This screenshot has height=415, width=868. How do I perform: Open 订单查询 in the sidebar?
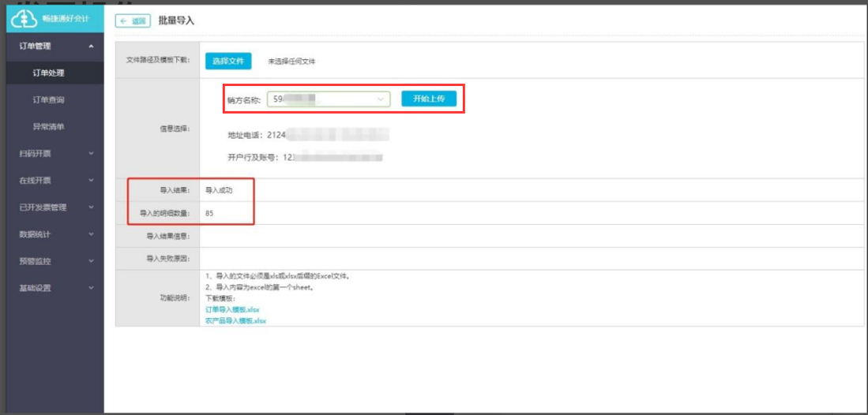pos(49,100)
